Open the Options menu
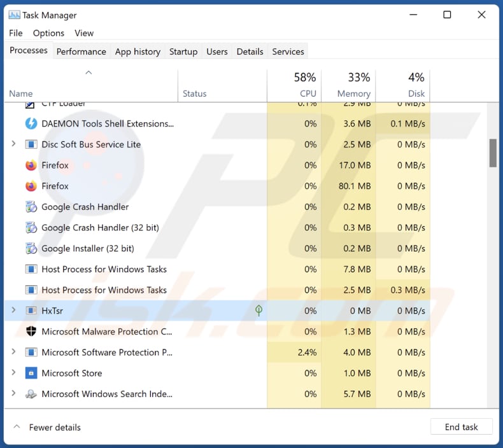503x448 pixels. [48, 33]
